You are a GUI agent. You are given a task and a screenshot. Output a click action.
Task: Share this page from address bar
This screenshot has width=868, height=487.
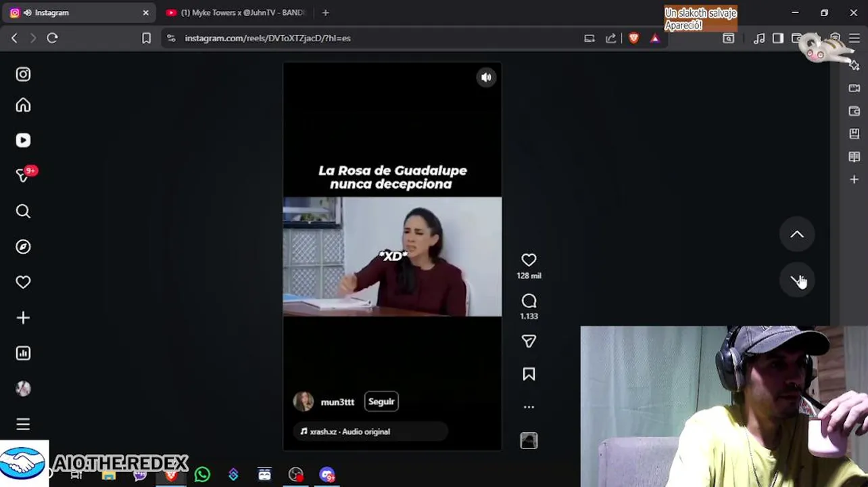pyautogui.click(x=611, y=39)
